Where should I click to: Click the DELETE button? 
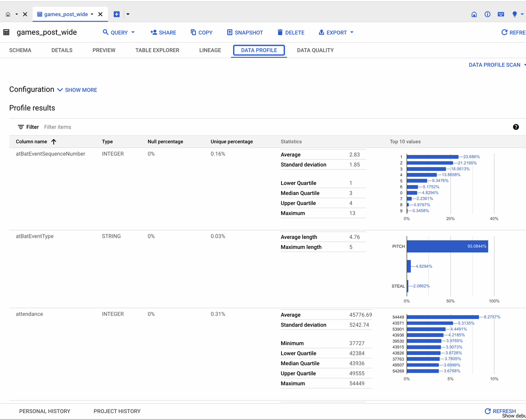tap(291, 32)
